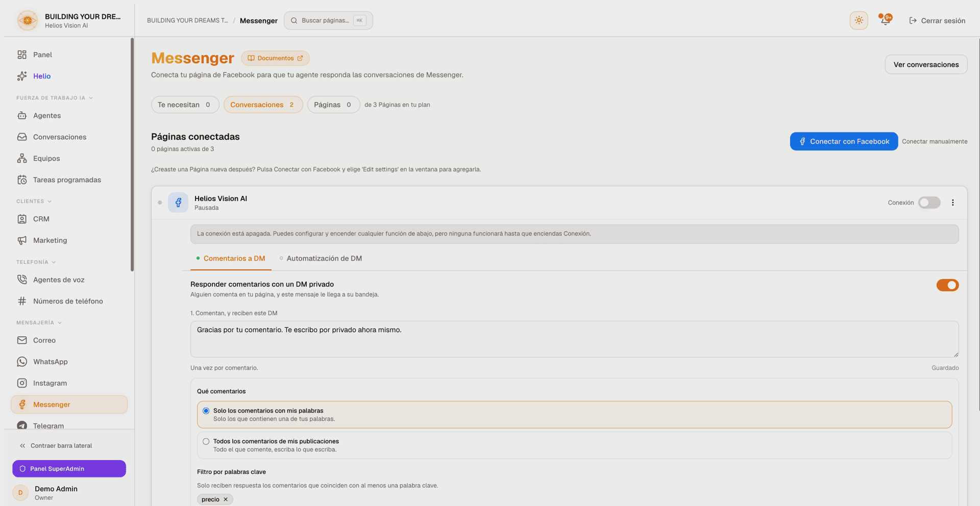Select the Páginas filter pill
Viewport: 980px width, 506px height.
pos(333,105)
